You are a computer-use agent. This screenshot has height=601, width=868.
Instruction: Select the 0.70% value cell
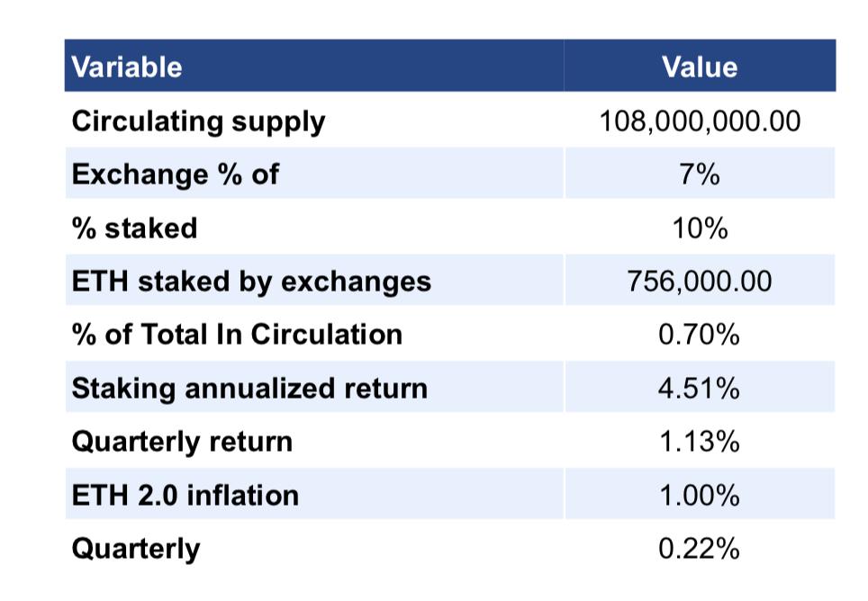click(x=700, y=335)
